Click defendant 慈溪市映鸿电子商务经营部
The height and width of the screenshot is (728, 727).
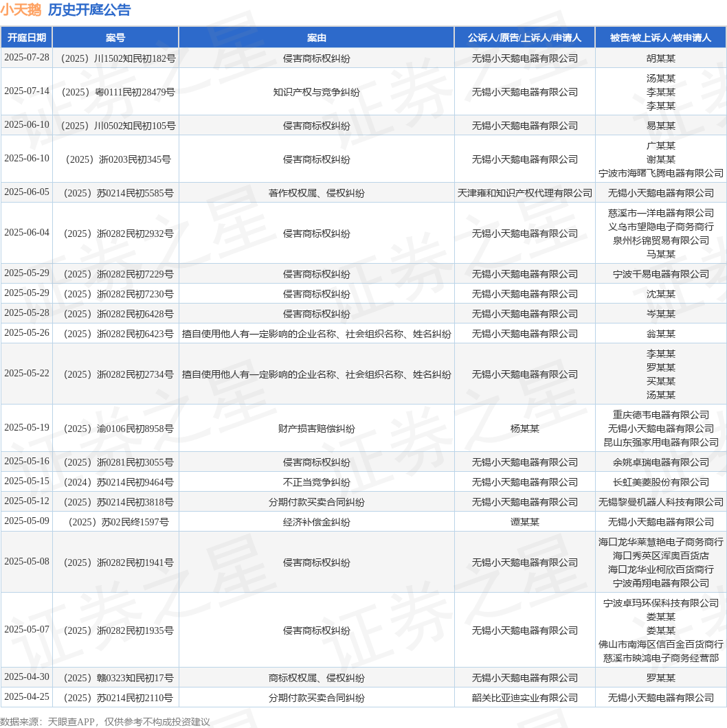tap(660, 659)
